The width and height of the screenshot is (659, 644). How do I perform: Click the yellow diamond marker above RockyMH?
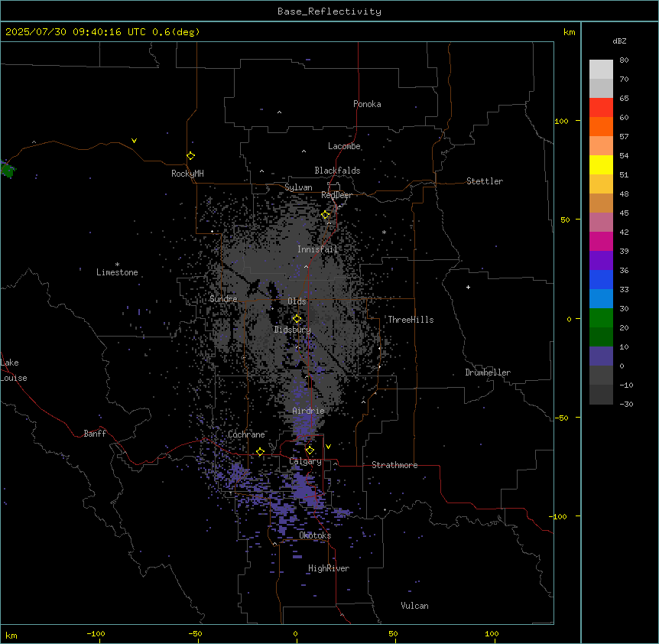[x=190, y=156]
